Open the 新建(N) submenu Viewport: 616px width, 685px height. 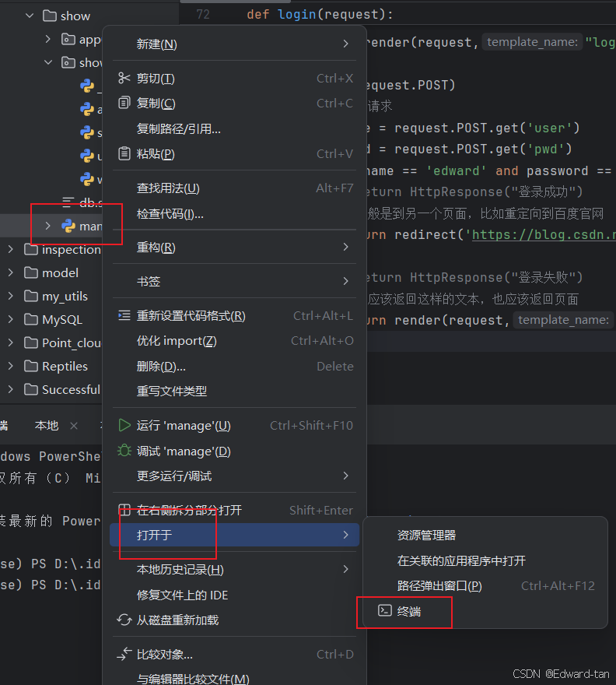pos(234,44)
